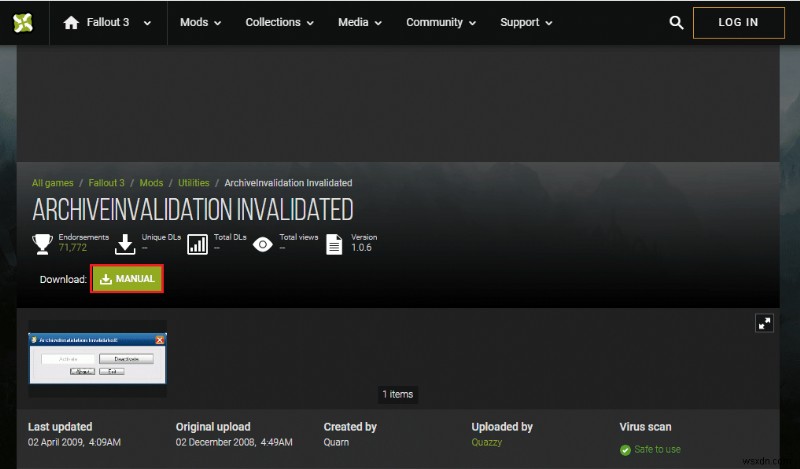Click the creator name Quarn
This screenshot has width=800, height=469.
coord(336,442)
